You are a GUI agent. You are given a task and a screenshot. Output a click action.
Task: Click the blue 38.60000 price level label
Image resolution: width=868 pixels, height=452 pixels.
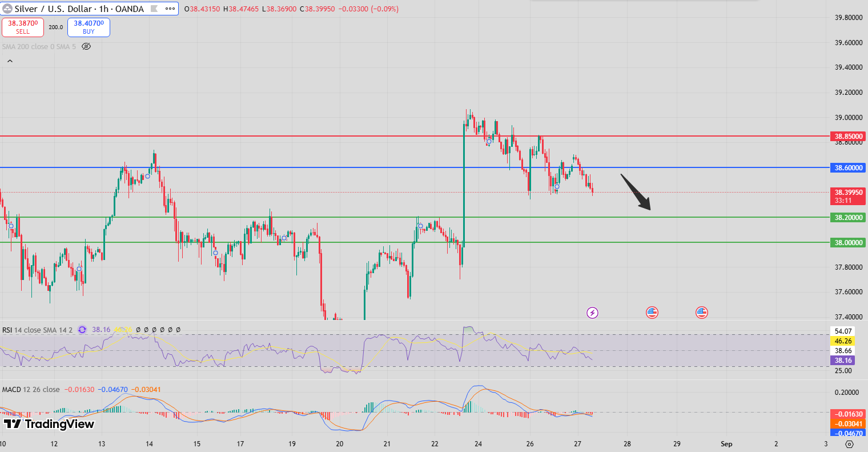click(849, 167)
